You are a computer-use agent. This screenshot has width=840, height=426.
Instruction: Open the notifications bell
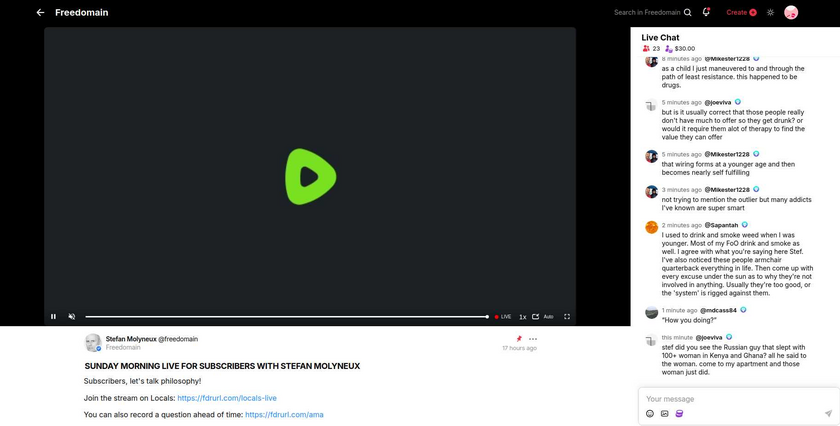(706, 12)
